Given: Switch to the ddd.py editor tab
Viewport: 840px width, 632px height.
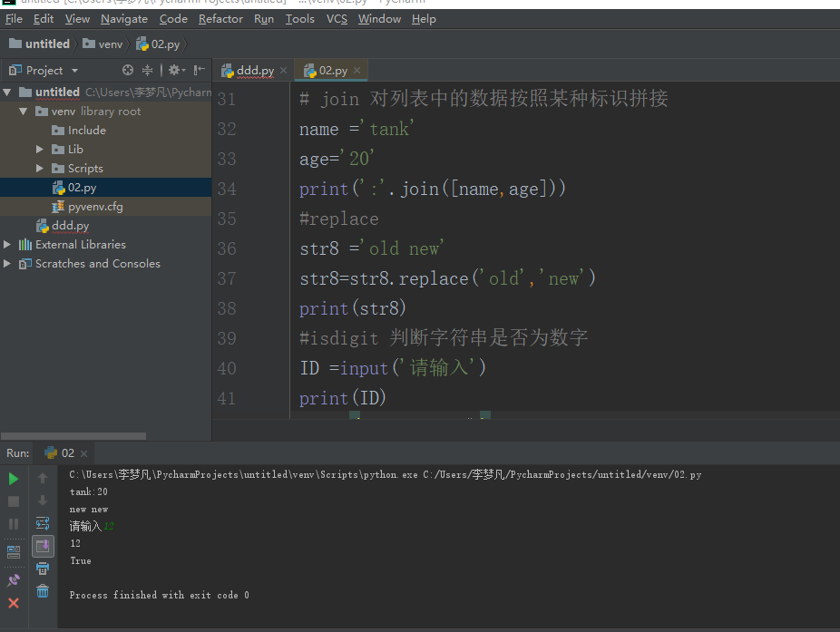Looking at the screenshot, I should tap(254, 70).
